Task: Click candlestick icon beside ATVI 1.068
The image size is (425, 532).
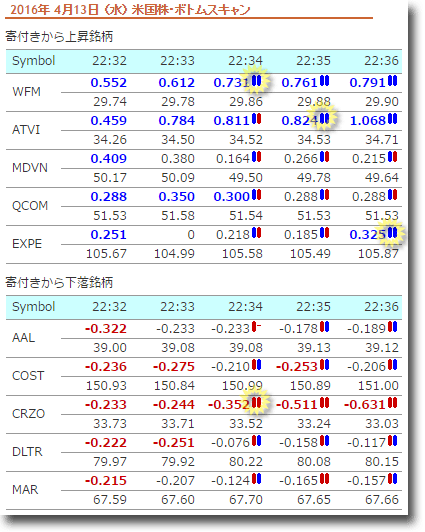Action: coord(392,119)
